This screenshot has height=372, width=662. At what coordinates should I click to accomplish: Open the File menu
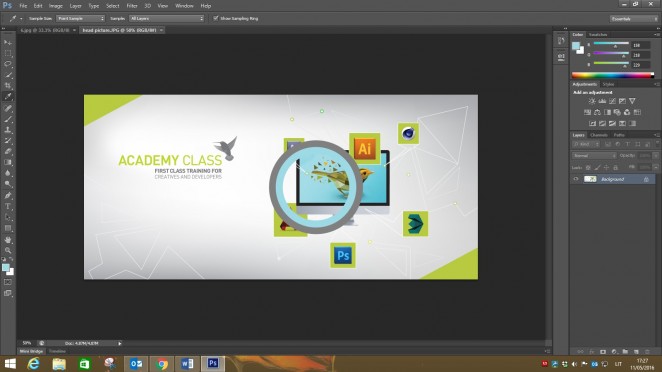tap(23, 6)
